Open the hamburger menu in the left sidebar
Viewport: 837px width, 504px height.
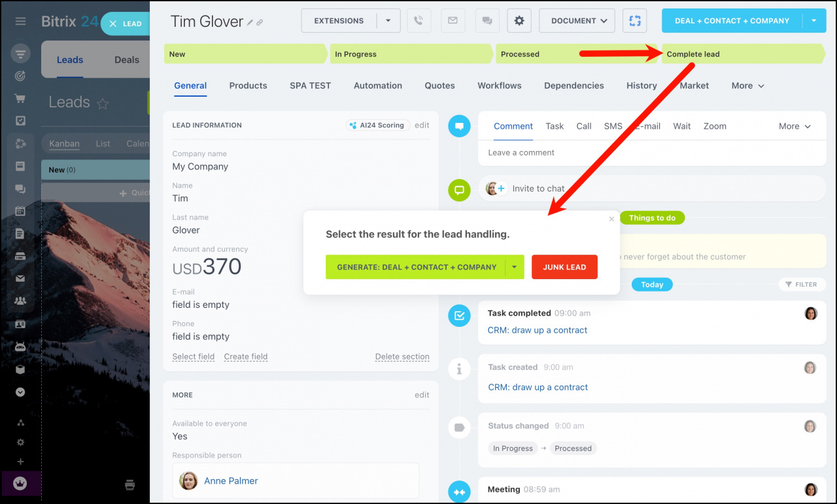pyautogui.click(x=20, y=22)
